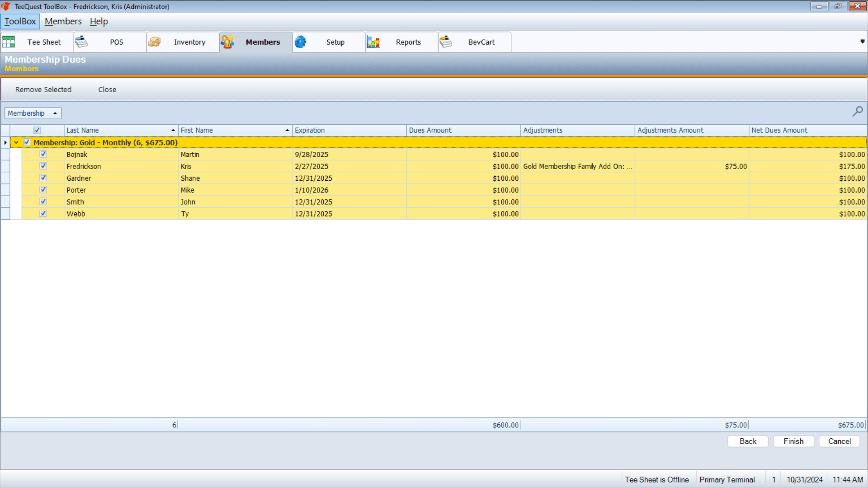Viewport: 868px width, 488px height.
Task: Toggle the select-all header checkbox
Action: pos(37,130)
